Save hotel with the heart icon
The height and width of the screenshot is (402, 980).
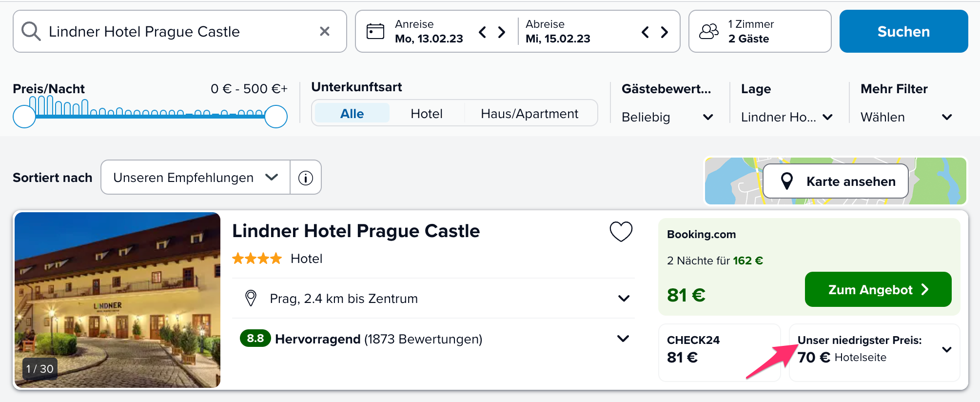pos(621,231)
